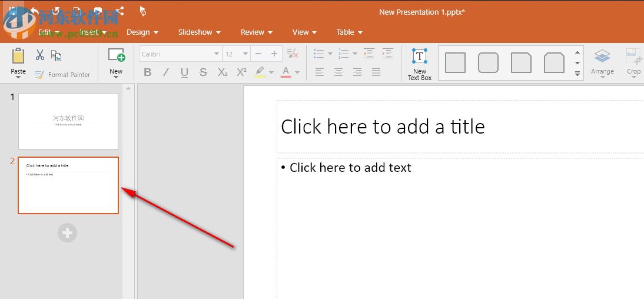
Task: Go to next row of the shapes gallery
Action: pyautogui.click(x=577, y=63)
